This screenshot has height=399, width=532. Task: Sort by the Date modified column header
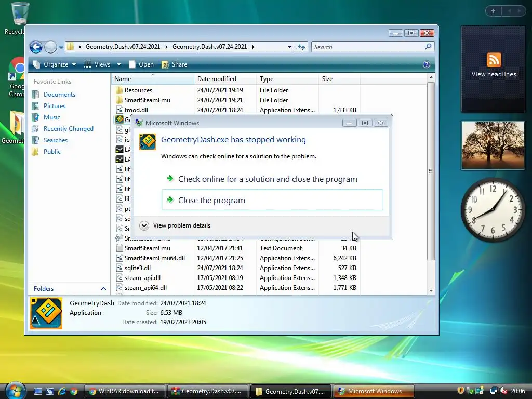225,79
